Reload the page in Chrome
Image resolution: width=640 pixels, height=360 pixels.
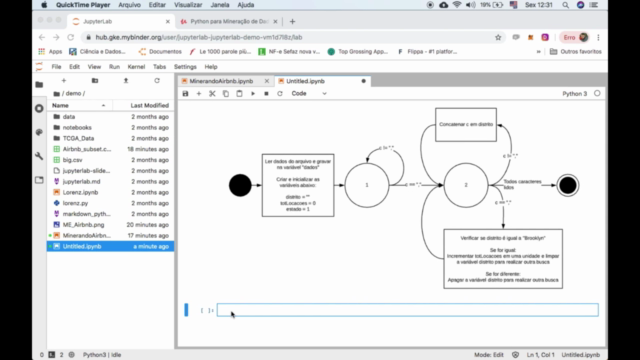point(71,37)
